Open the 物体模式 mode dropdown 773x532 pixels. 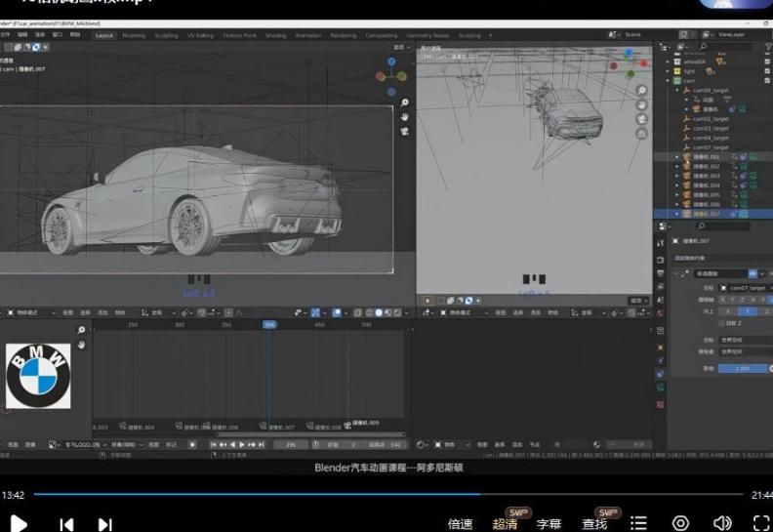click(x=29, y=313)
